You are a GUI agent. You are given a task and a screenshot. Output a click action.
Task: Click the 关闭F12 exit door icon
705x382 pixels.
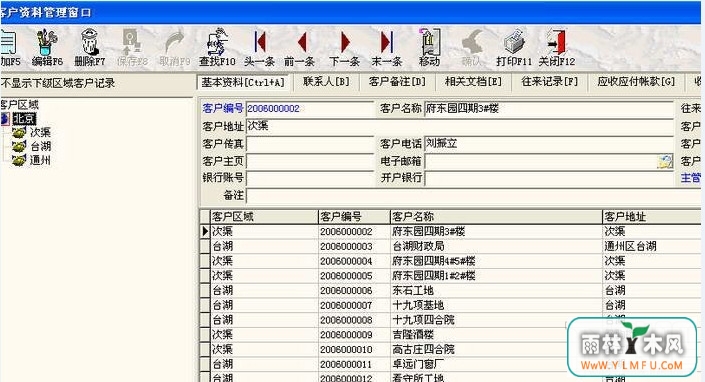[557, 47]
